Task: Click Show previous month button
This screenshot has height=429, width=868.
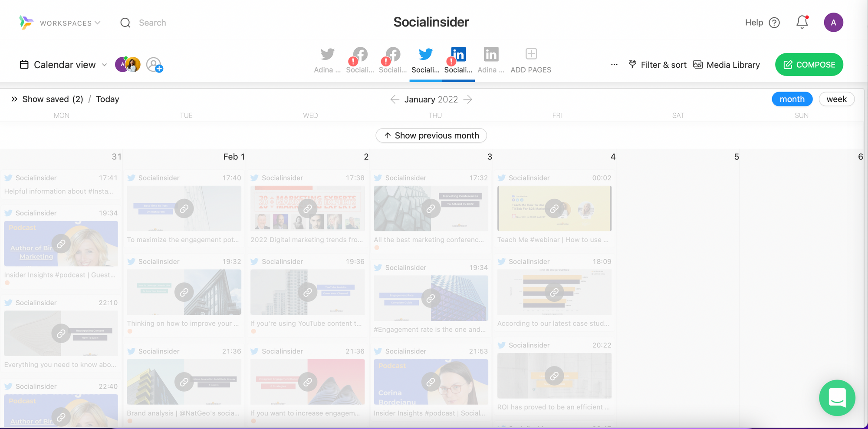Action: 431,135
